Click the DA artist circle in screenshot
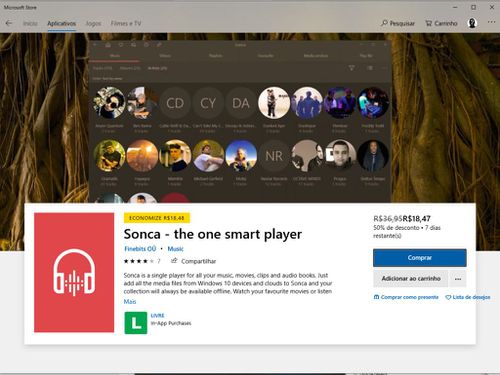Image resolution: width=500 pixels, height=375 pixels. click(x=241, y=103)
